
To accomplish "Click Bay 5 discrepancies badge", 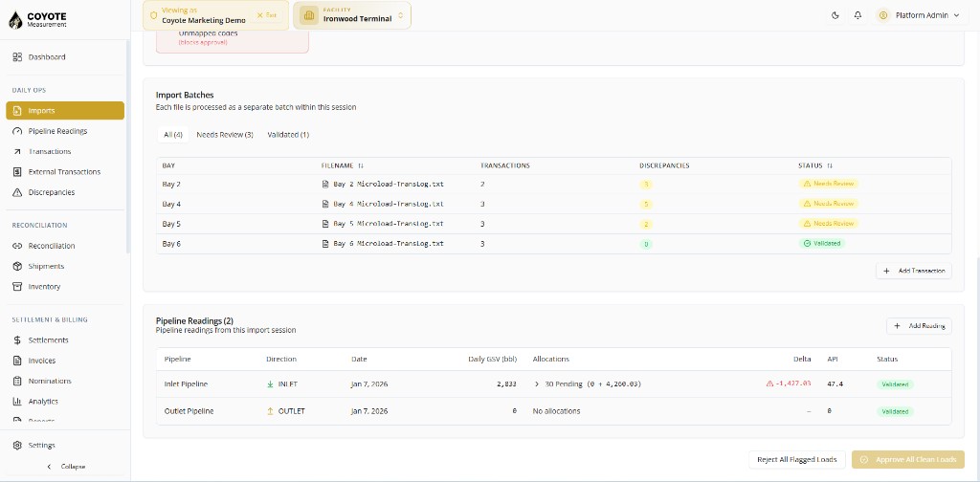I will (646, 224).
